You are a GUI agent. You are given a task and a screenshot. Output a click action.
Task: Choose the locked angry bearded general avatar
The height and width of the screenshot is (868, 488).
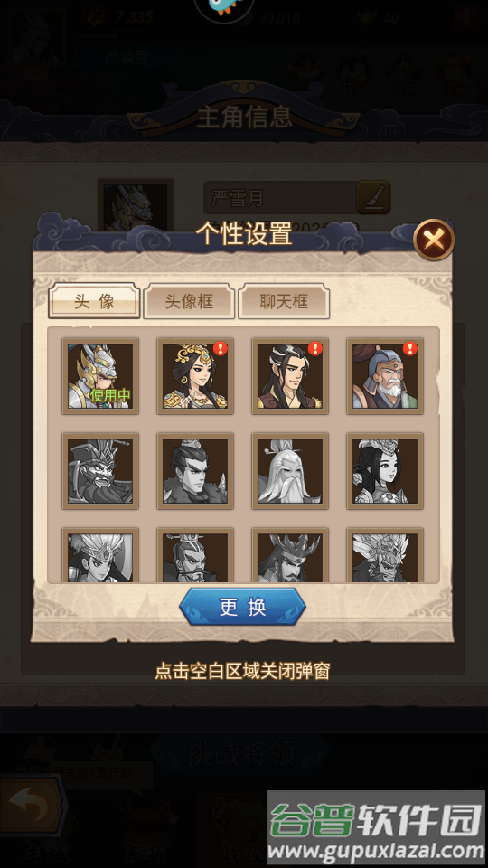tap(100, 471)
